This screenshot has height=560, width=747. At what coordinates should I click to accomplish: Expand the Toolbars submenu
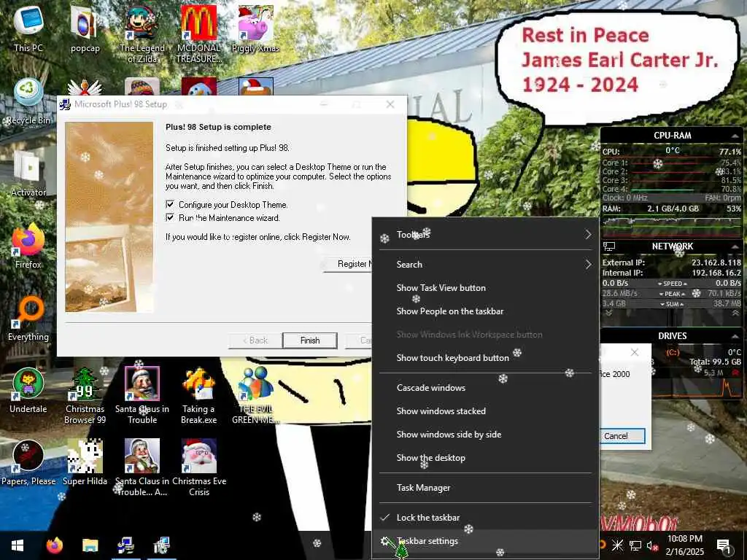pos(485,234)
